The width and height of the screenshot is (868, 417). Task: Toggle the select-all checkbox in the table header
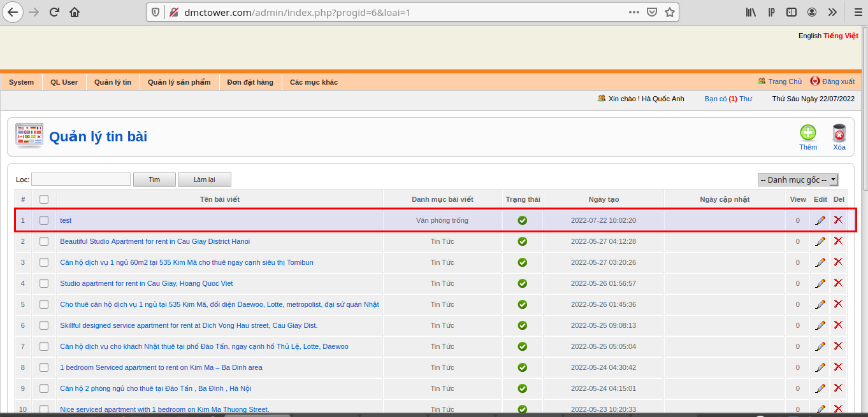pos(44,199)
